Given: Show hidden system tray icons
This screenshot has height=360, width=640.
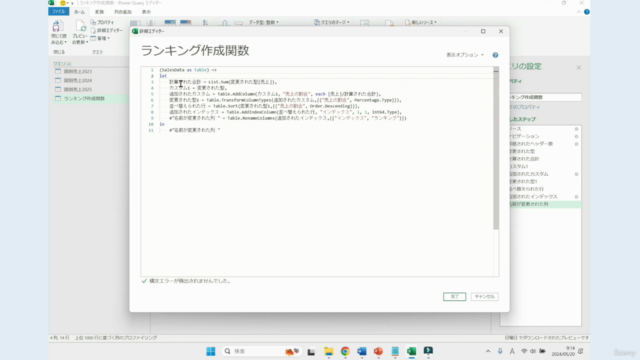Looking at the screenshot, I should (x=488, y=351).
